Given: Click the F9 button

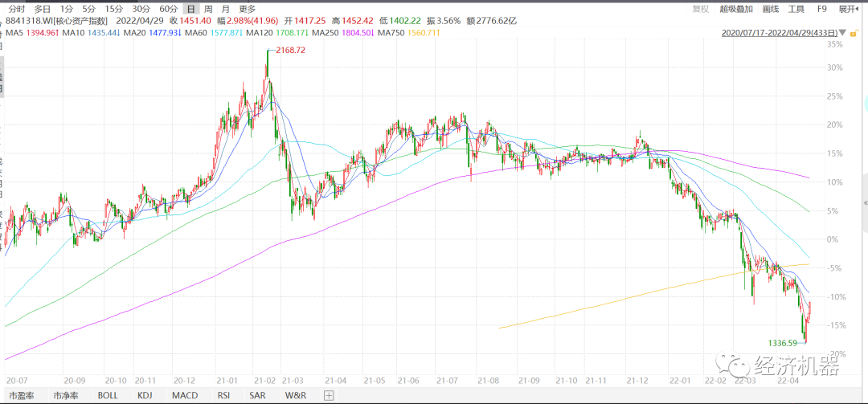Looking at the screenshot, I should coord(821,9).
